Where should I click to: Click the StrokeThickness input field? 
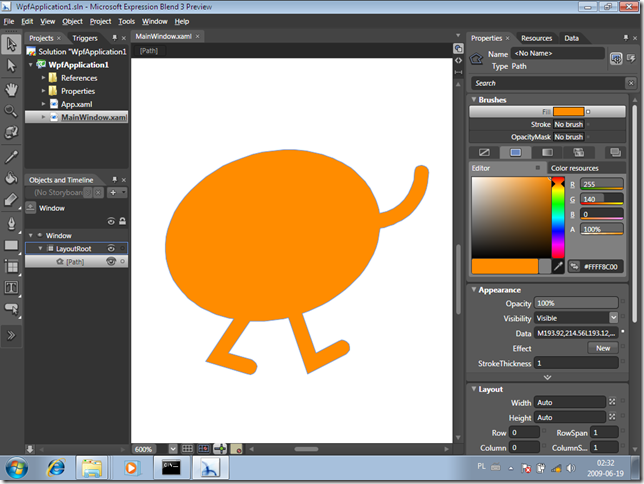point(578,363)
